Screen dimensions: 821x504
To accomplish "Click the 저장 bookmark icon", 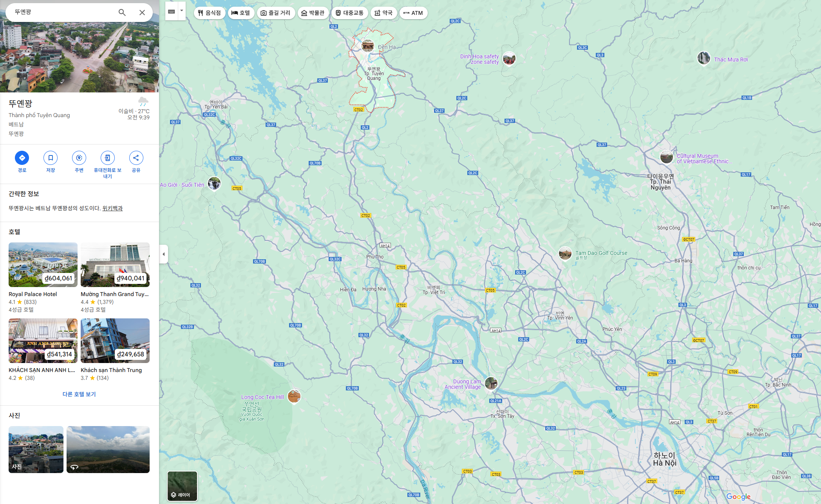I will click(51, 158).
